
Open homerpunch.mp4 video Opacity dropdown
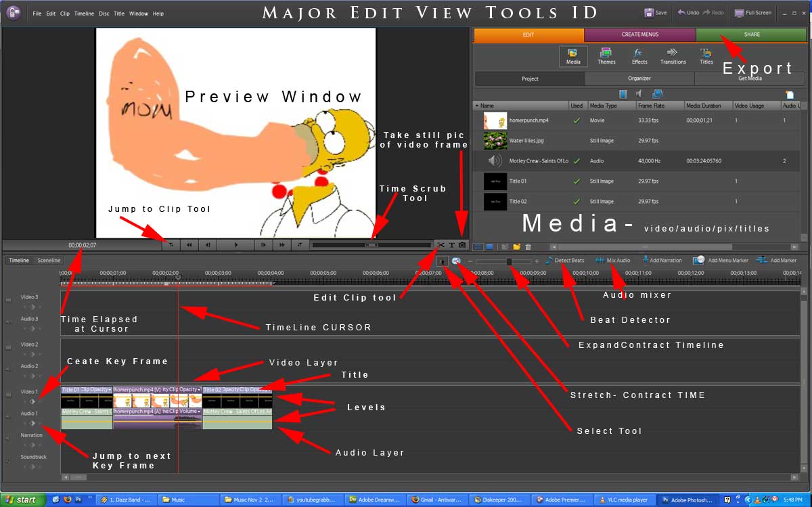pyautogui.click(x=199, y=390)
